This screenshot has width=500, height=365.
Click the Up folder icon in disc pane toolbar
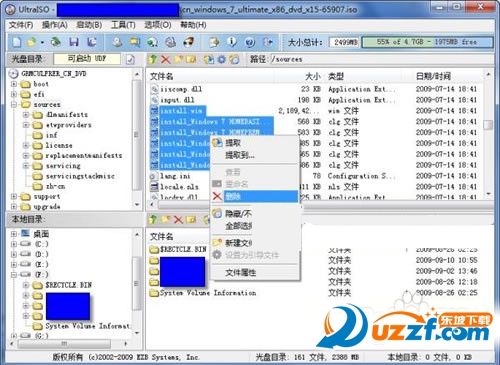coord(153,59)
